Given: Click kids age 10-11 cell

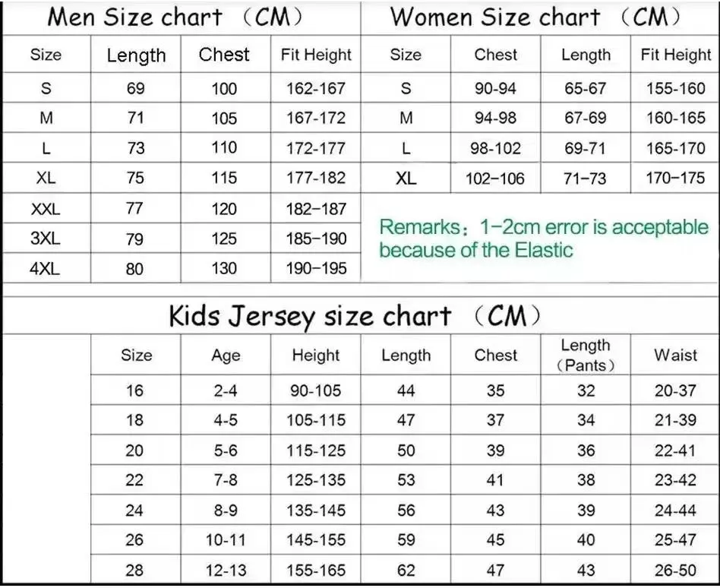Looking at the screenshot, I should [x=226, y=540].
